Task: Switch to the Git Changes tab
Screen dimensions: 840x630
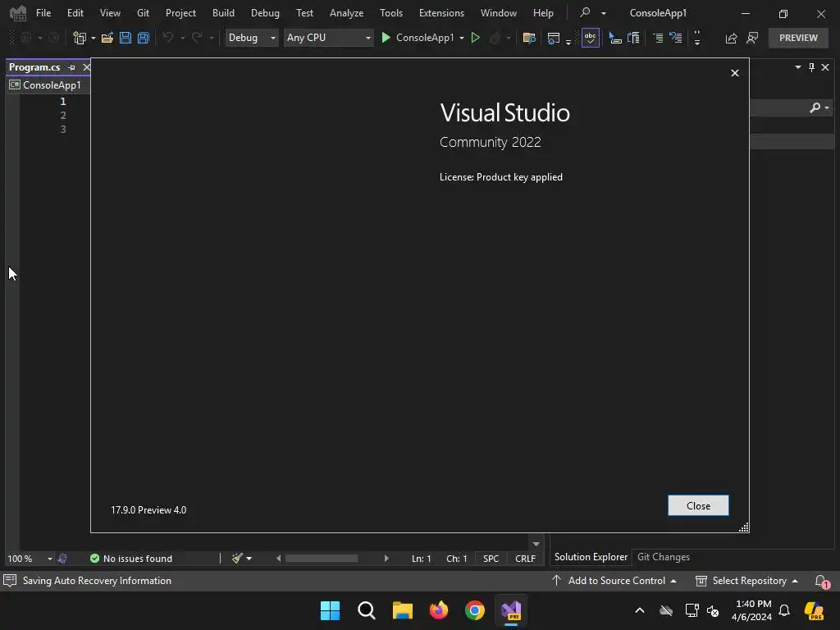Action: point(663,557)
